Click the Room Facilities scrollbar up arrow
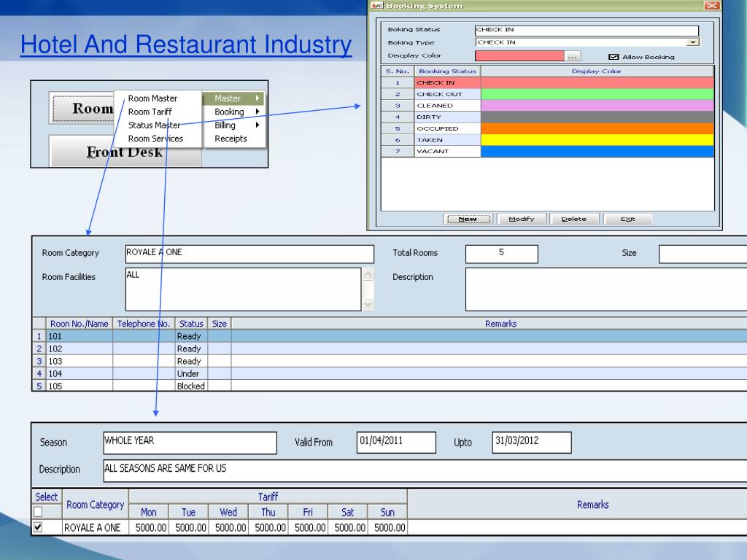 (x=368, y=274)
